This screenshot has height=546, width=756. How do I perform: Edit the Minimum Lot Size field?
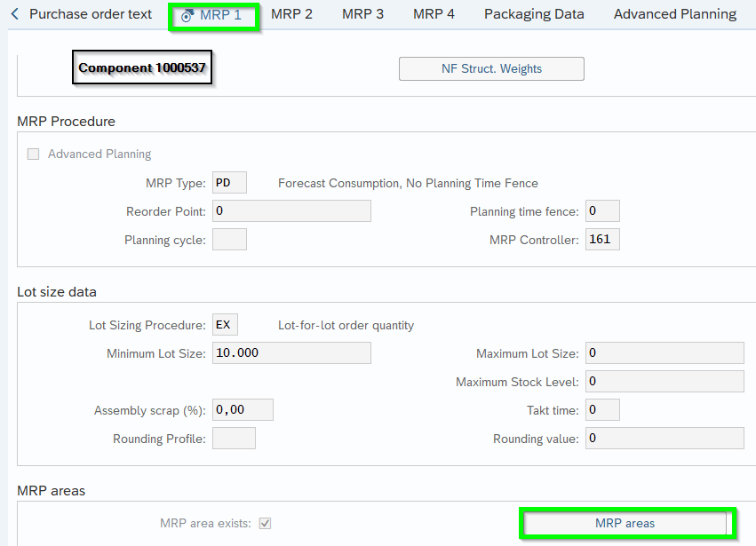point(290,353)
